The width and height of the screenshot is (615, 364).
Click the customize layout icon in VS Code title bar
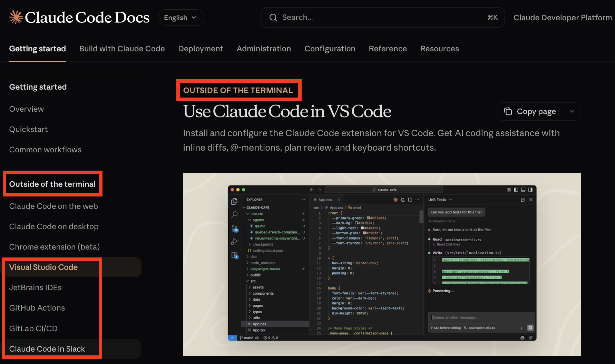tap(509, 190)
